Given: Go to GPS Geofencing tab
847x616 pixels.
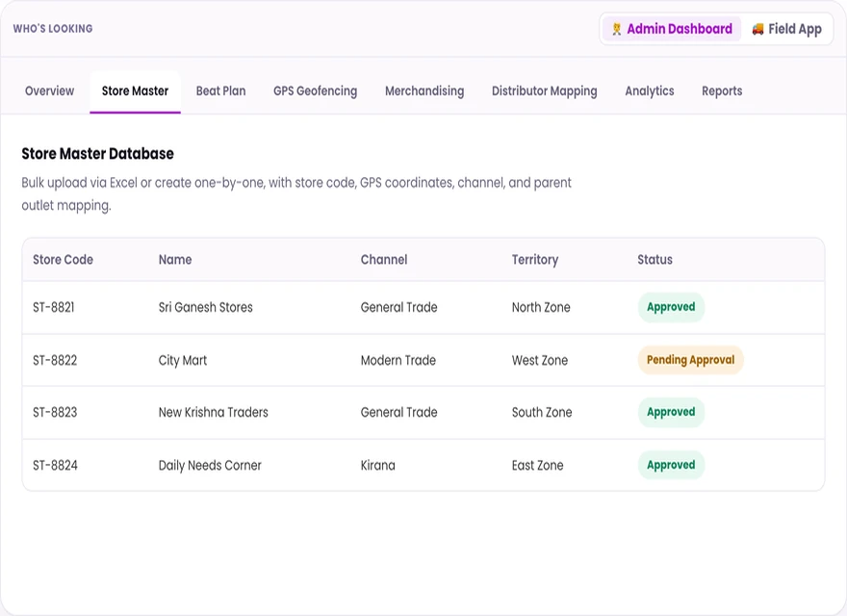Looking at the screenshot, I should (316, 90).
